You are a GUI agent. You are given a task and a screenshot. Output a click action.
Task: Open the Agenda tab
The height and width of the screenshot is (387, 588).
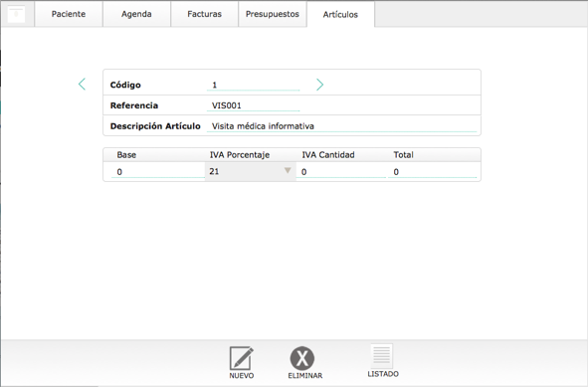[x=136, y=14]
